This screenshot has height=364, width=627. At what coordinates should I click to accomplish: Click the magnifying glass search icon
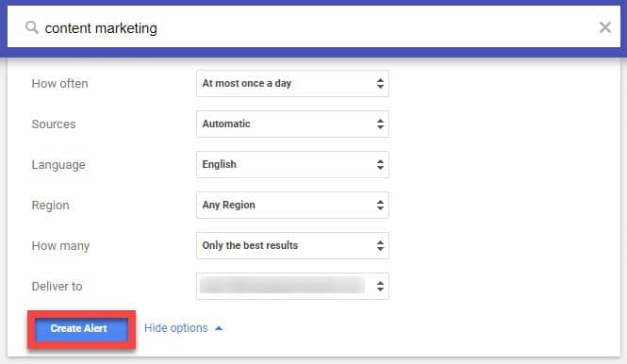32,27
